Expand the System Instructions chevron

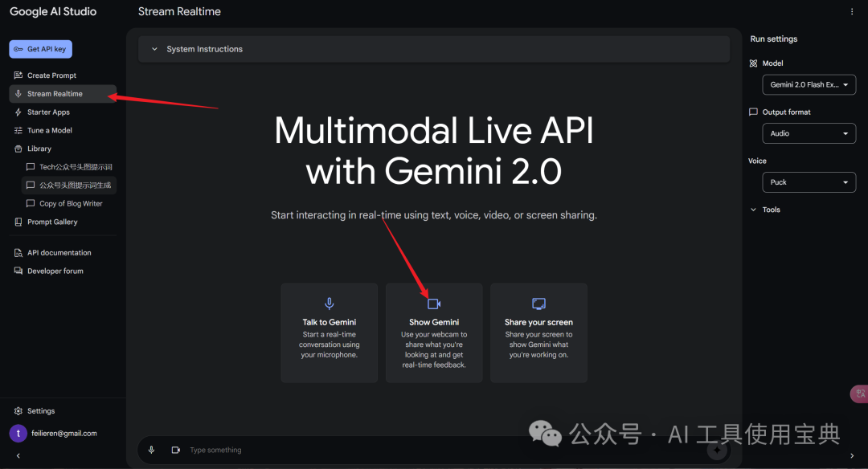click(154, 49)
